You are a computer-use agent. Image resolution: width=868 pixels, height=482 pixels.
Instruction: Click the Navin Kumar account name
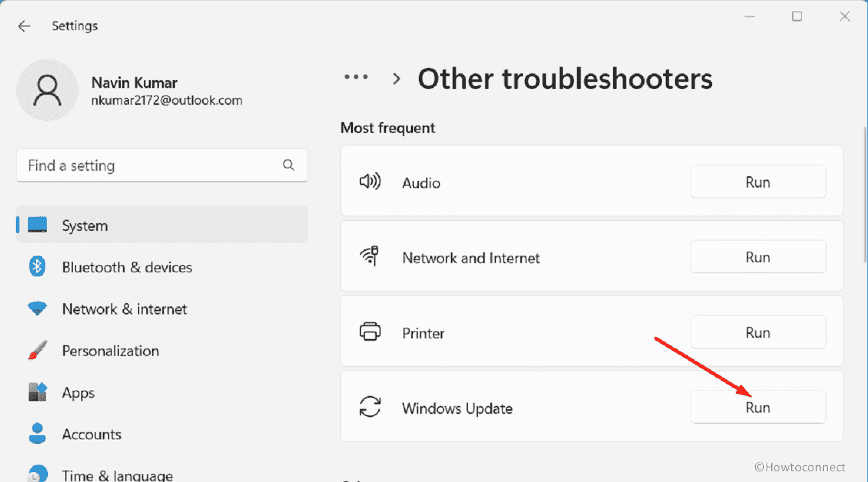tap(134, 83)
